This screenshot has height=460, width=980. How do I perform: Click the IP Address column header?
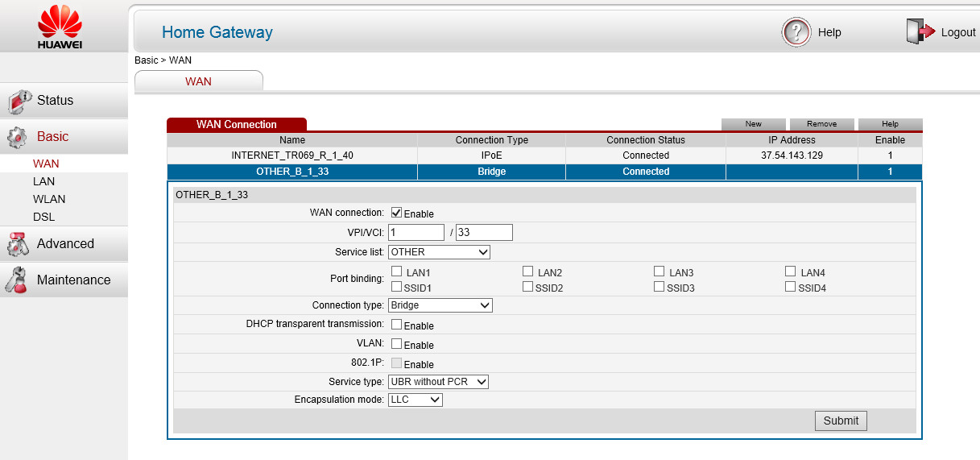click(x=792, y=140)
